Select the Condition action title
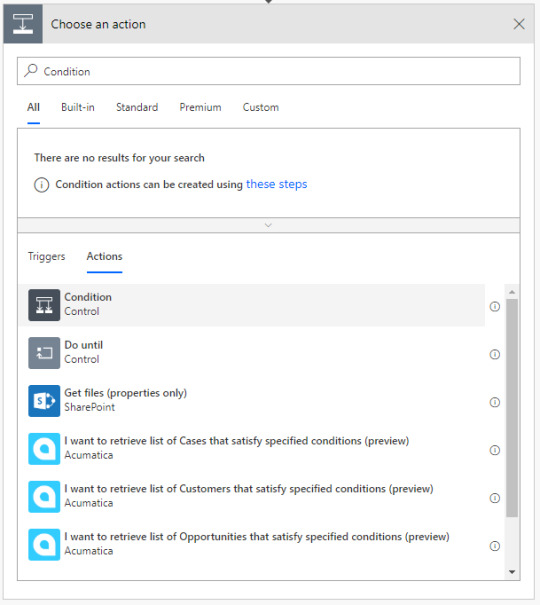The width and height of the screenshot is (540, 605). point(88,297)
